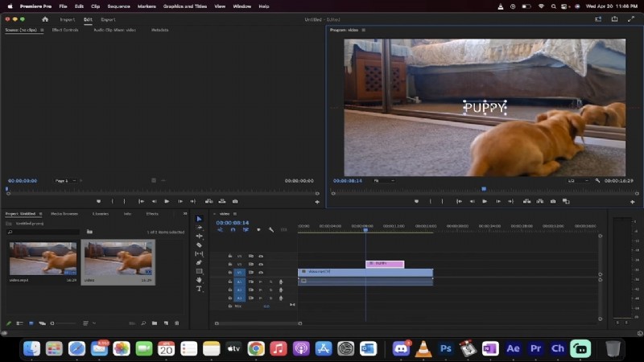Expand Project panel overflow tabs chevron
The height and width of the screenshot is (362, 644).
[x=185, y=214]
